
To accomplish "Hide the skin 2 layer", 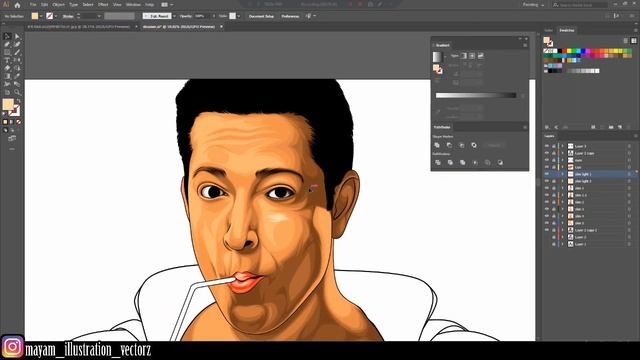I will pos(547,202).
